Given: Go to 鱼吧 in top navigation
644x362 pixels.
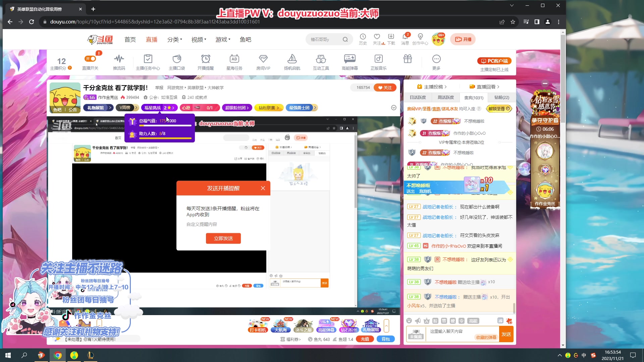Looking at the screenshot, I should point(246,40).
